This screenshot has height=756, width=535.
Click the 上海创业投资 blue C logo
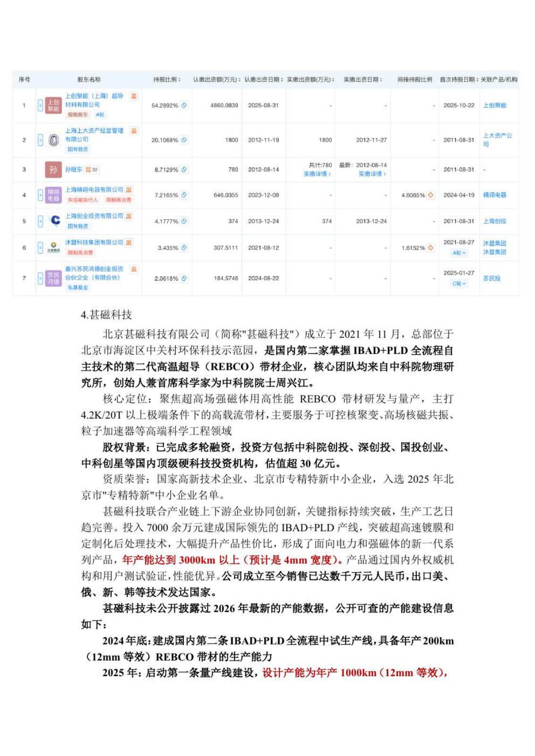click(53, 221)
